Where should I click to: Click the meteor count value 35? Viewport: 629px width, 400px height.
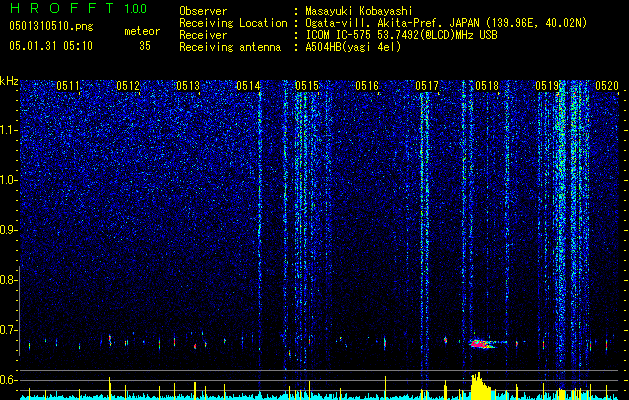tap(145, 46)
